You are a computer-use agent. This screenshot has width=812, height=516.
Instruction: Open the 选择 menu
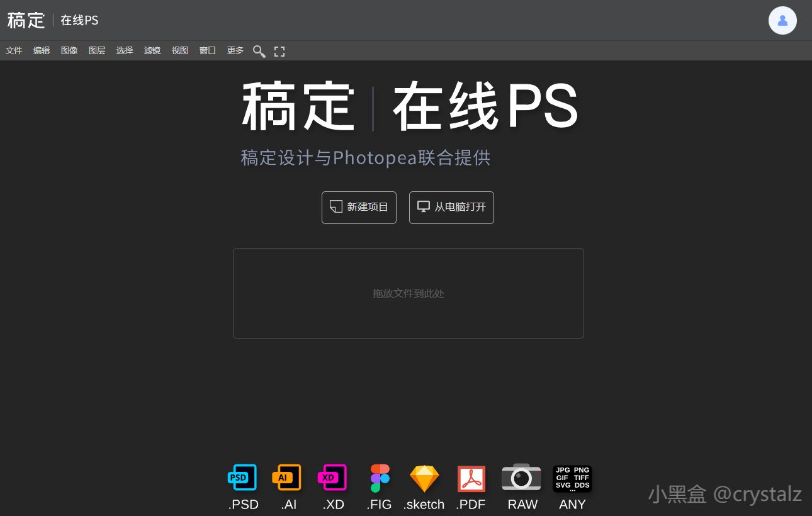125,50
